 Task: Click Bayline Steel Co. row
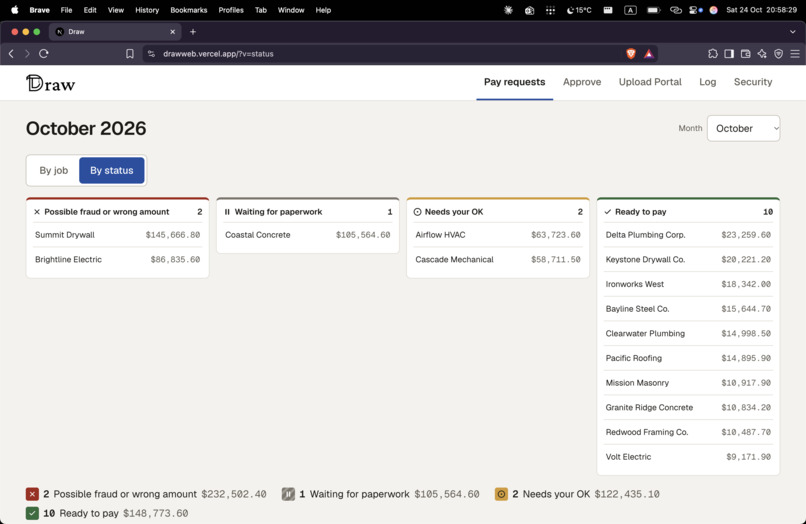click(688, 309)
